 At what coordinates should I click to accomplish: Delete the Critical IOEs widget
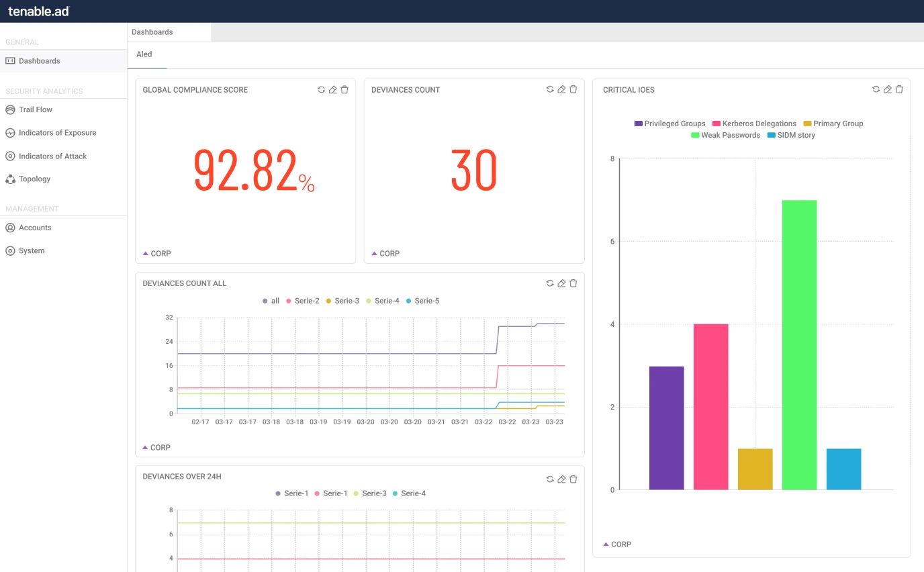click(899, 89)
